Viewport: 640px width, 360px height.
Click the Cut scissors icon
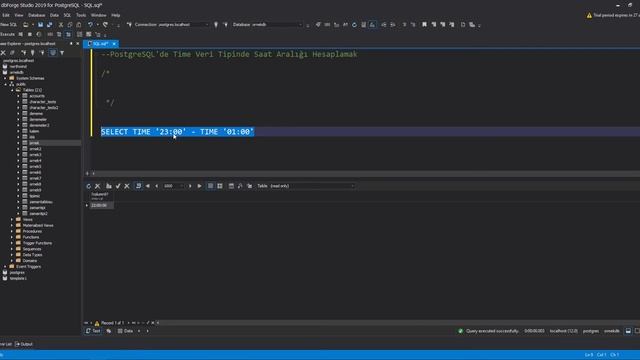coord(61,24)
